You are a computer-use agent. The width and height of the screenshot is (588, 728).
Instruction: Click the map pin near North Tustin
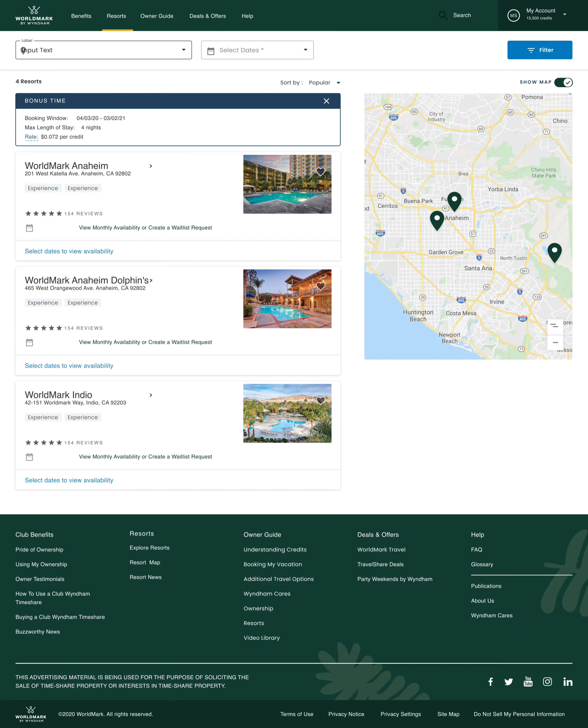[554, 253]
